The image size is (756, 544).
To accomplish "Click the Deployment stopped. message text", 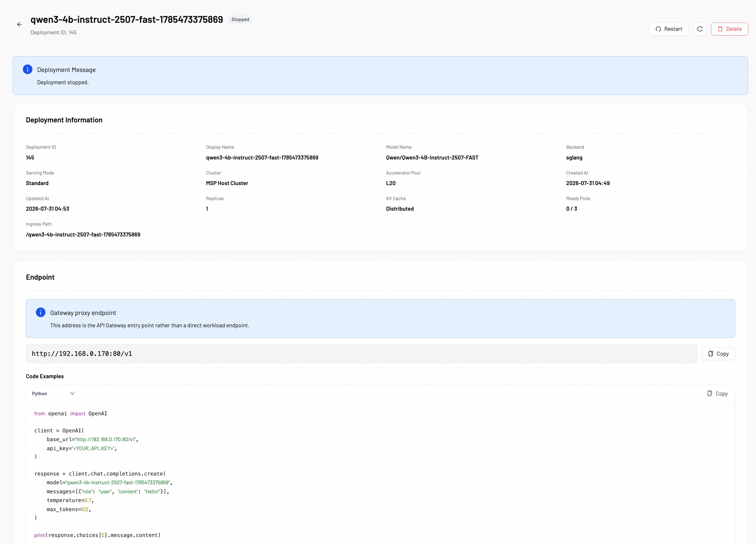I will point(63,82).
